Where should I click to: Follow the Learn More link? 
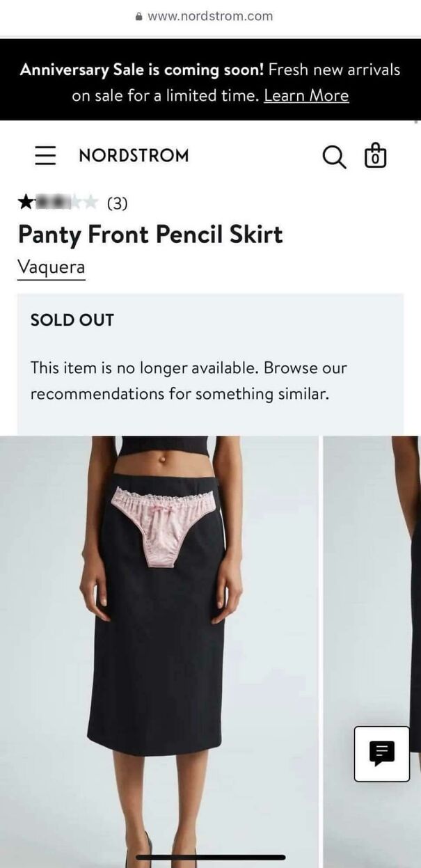[306, 96]
